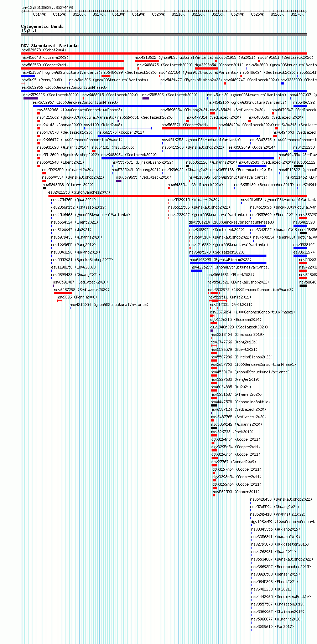This screenshot has width=317, height=644.
Task: Click nsv4225277 (gnomADStructuralVariants) label
Action: [x=230, y=267]
